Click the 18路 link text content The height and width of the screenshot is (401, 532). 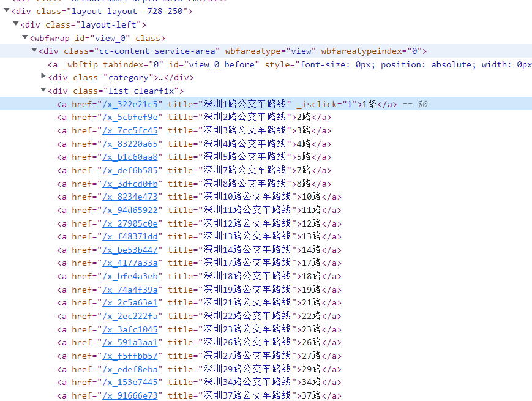311,276
